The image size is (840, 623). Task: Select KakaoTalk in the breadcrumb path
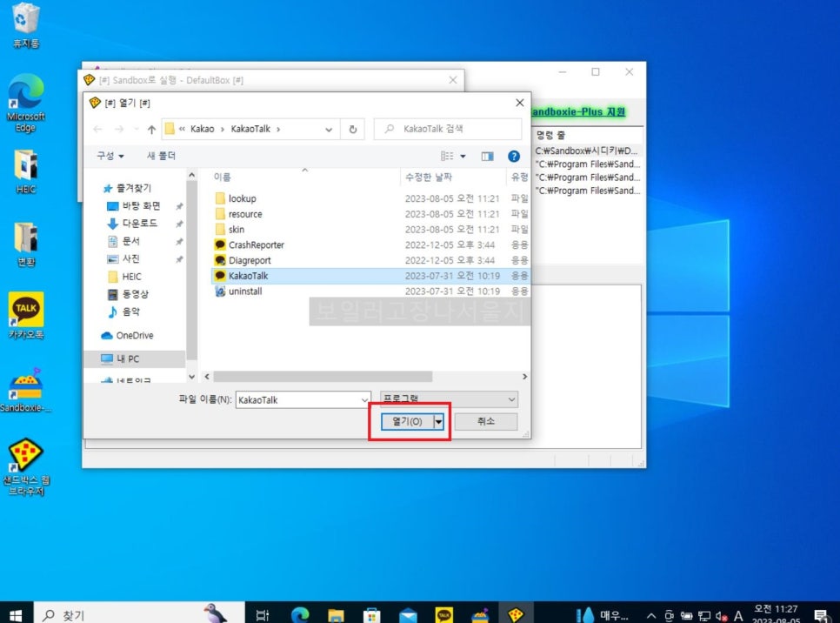[250, 129]
